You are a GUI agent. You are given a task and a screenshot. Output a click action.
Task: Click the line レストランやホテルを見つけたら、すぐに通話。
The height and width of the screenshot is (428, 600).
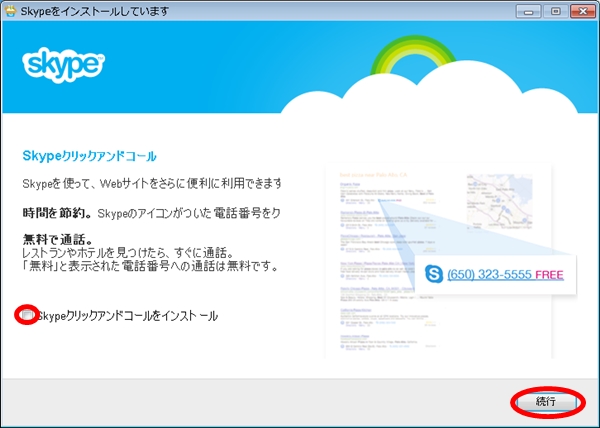point(128,253)
